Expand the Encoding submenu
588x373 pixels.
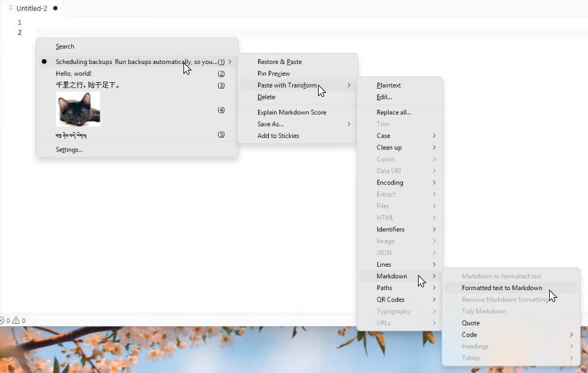click(x=400, y=182)
